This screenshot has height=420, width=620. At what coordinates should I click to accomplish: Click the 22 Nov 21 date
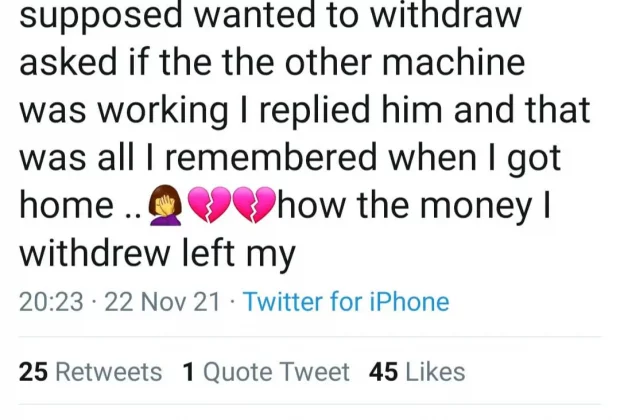coord(161,301)
